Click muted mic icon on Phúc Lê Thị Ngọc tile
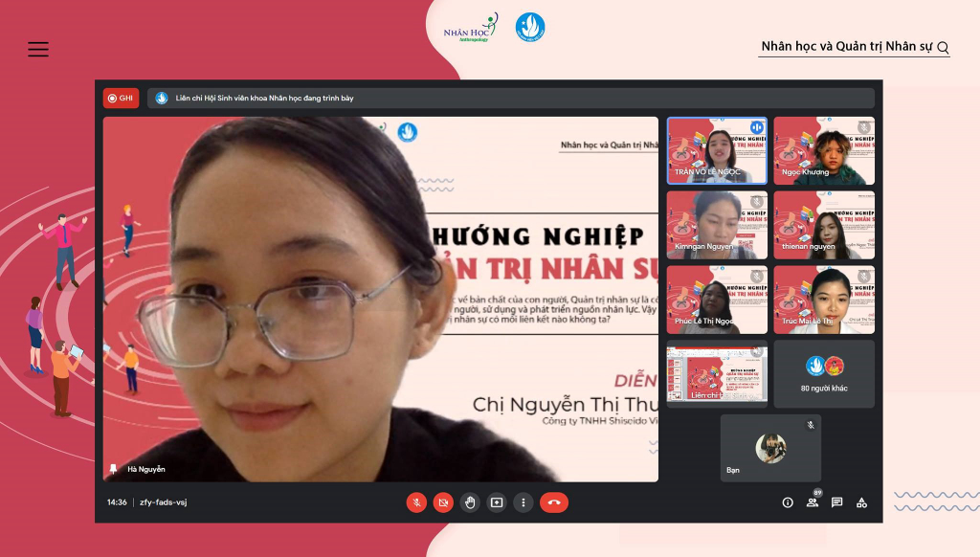 click(756, 277)
